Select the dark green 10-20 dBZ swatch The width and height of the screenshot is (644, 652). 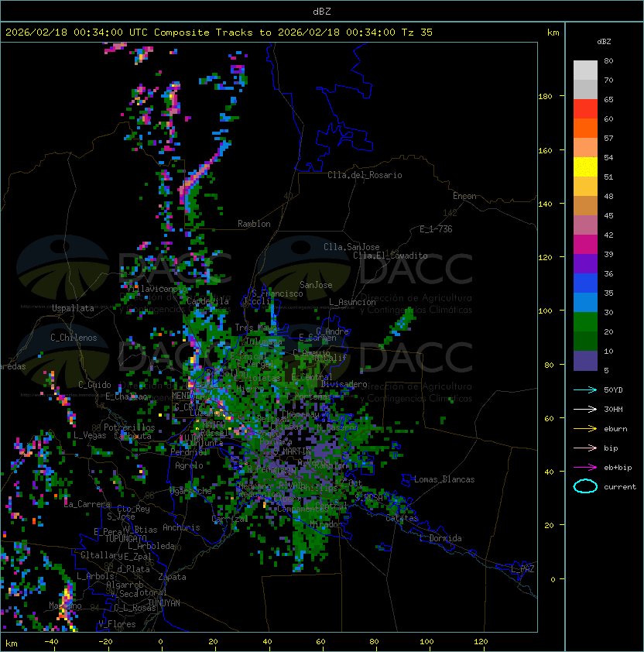pyautogui.click(x=585, y=341)
